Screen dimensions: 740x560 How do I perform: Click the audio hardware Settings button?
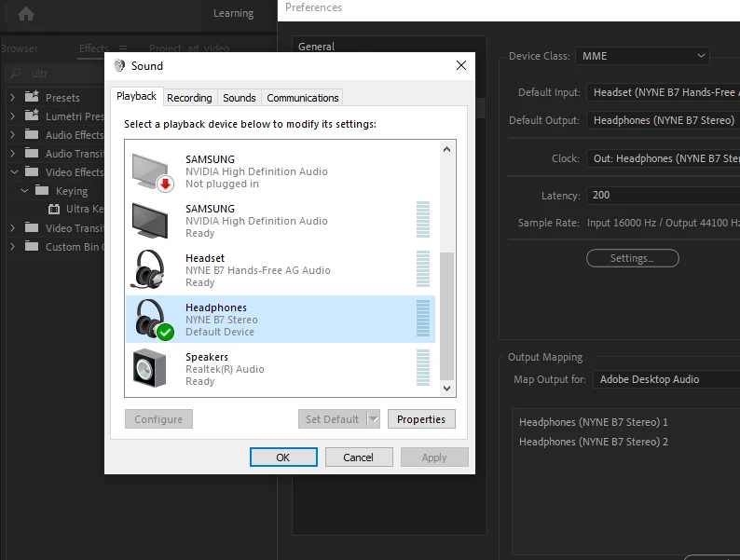pyautogui.click(x=633, y=258)
